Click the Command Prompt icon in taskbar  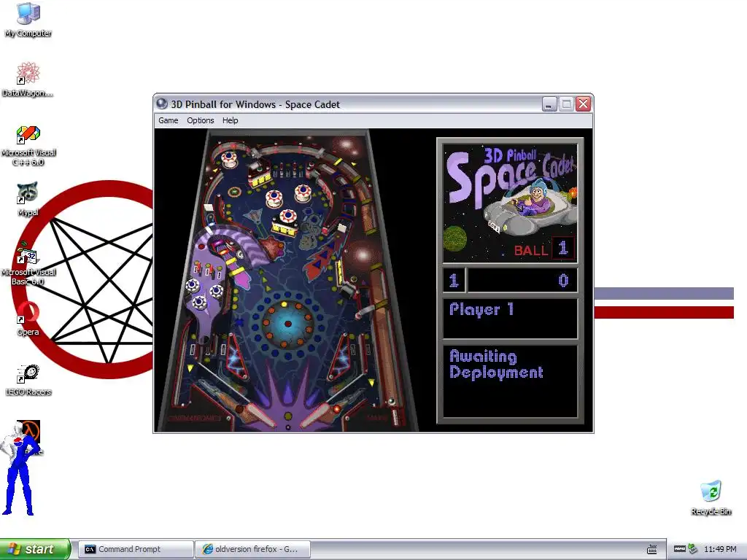[x=90, y=549]
